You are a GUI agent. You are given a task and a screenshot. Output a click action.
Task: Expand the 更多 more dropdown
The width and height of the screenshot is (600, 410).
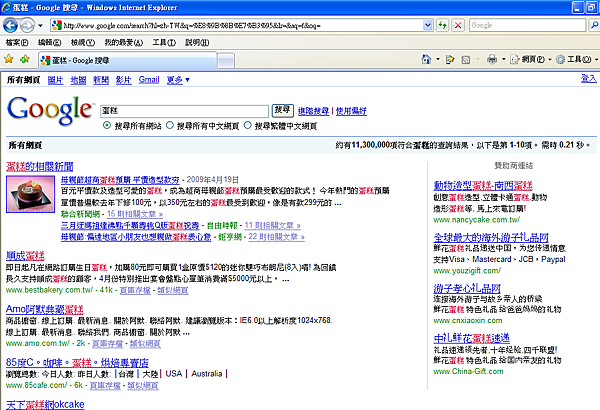click(178, 80)
